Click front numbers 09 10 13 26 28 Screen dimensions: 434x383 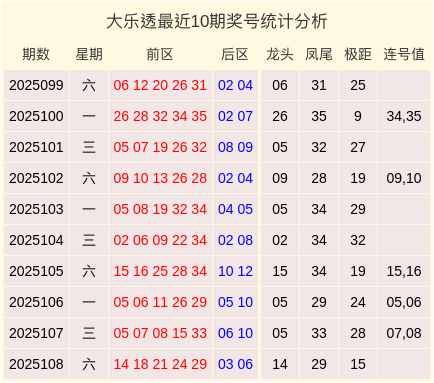(x=160, y=178)
